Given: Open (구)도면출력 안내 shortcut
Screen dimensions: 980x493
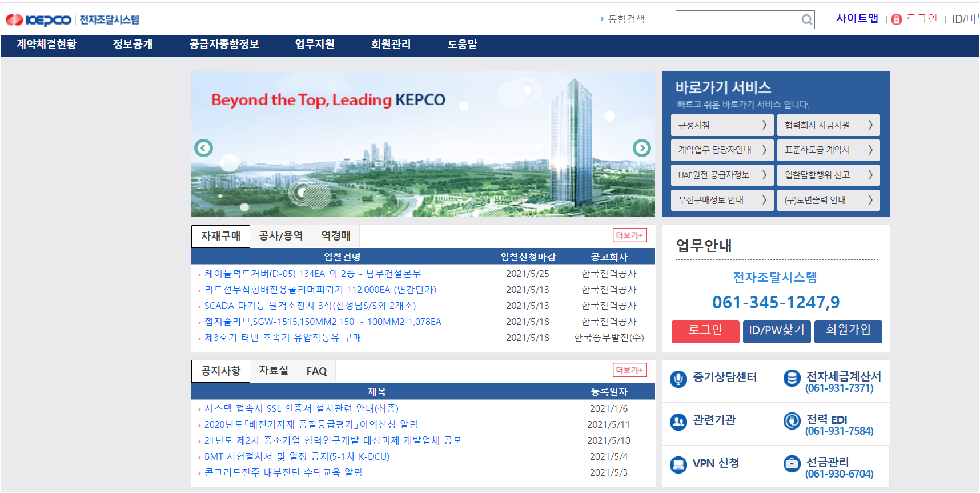Looking at the screenshot, I should (828, 201).
